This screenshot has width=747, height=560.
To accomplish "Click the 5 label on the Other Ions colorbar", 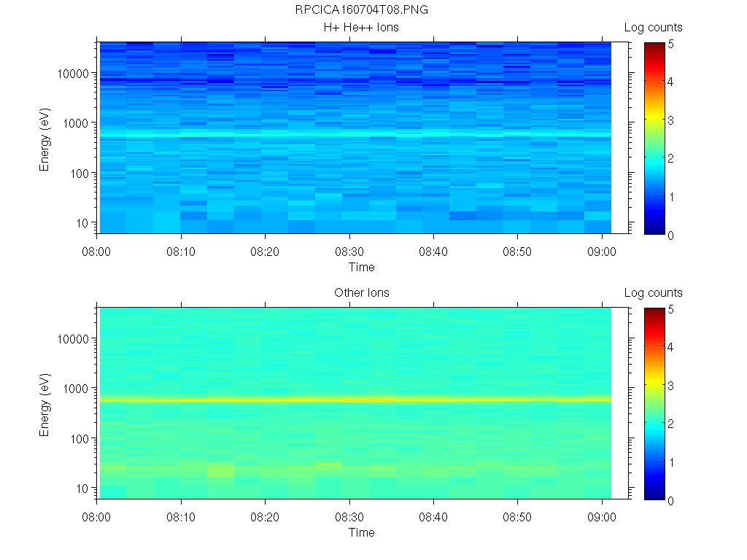I will point(671,309).
